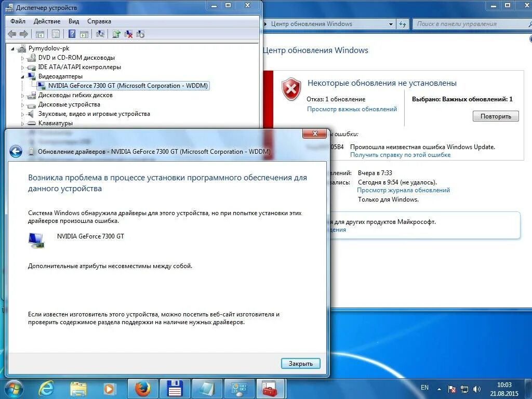Expand the Клавиатуры node
This screenshot has height=399, width=532.
point(22,124)
